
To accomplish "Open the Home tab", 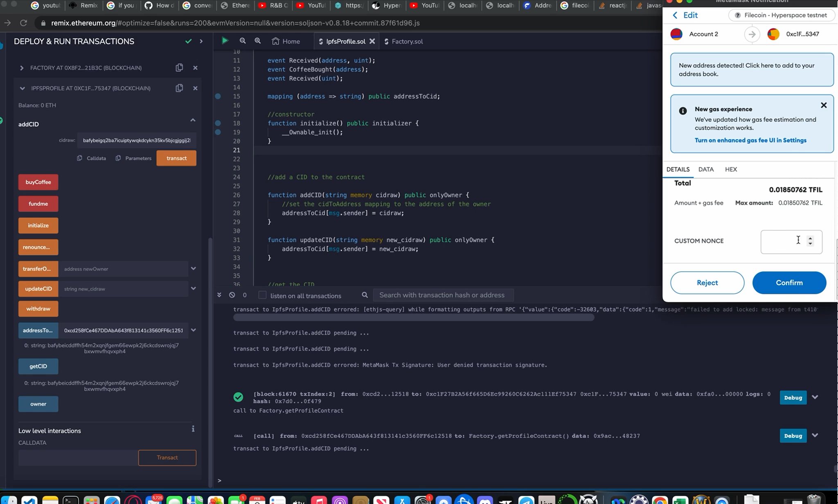I will coord(286,41).
